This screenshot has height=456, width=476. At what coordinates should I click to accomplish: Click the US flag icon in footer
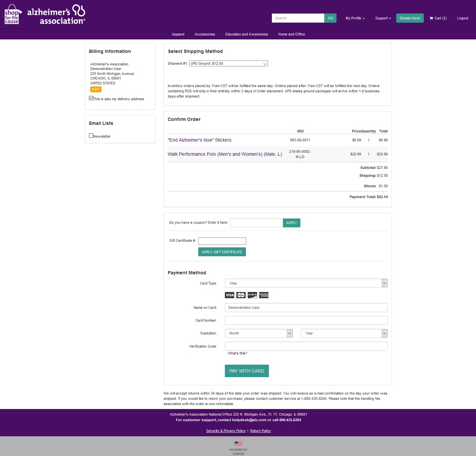pyautogui.click(x=238, y=444)
